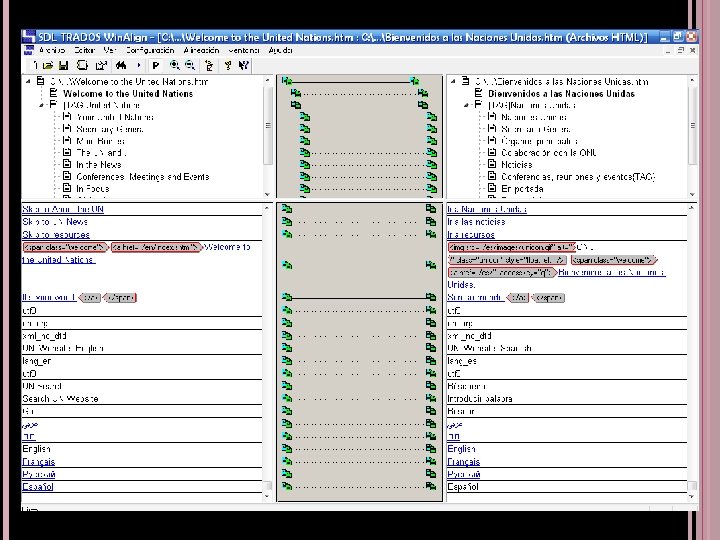Click the small play arrow toolbar icon
The width and height of the screenshot is (720, 540).
139,65
